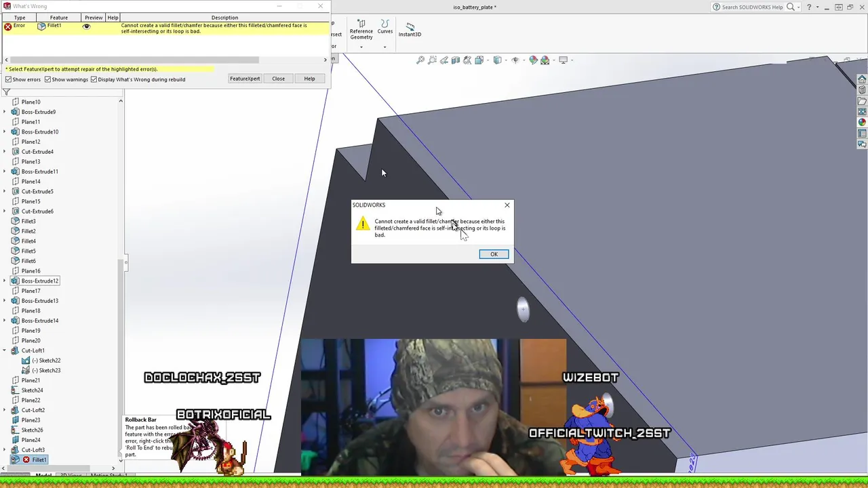Screen dimensions: 868x488
Task: Click feature tree scroll-up arrow
Action: 121,101
